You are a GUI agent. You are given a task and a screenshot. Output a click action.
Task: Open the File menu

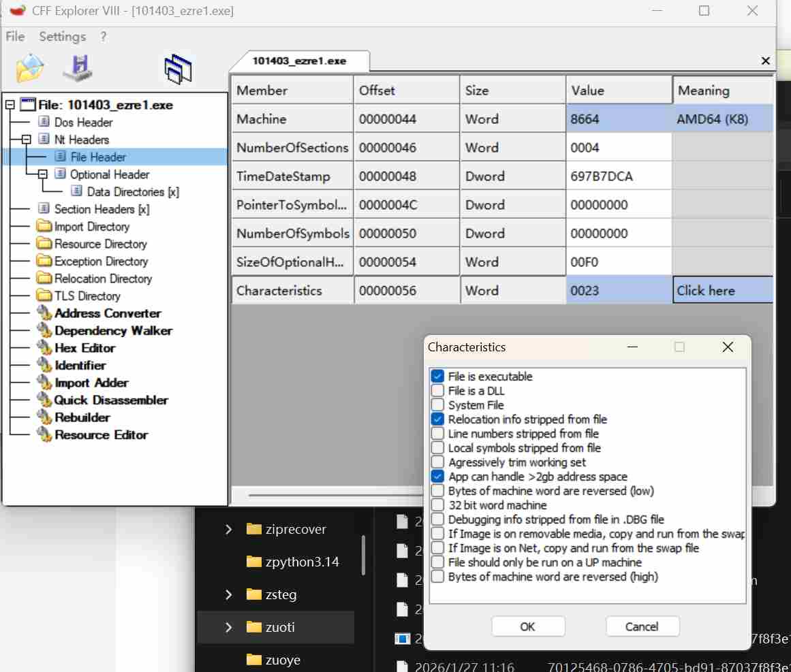pos(15,36)
